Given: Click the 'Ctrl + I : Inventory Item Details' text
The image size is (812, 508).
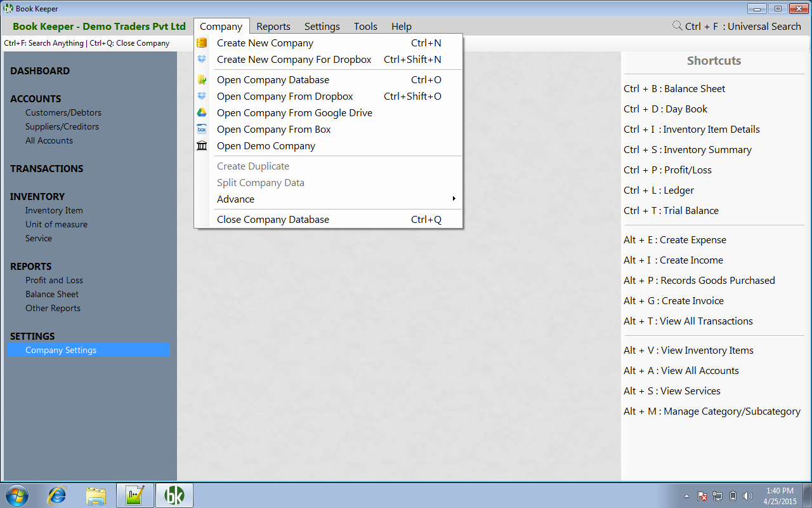Looking at the screenshot, I should click(x=691, y=130).
